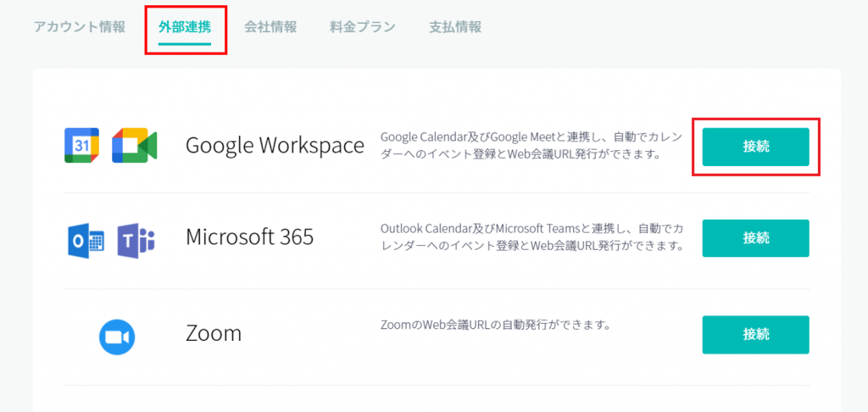Select the 外部連携 tab
The image size is (868, 412).
click(x=185, y=26)
